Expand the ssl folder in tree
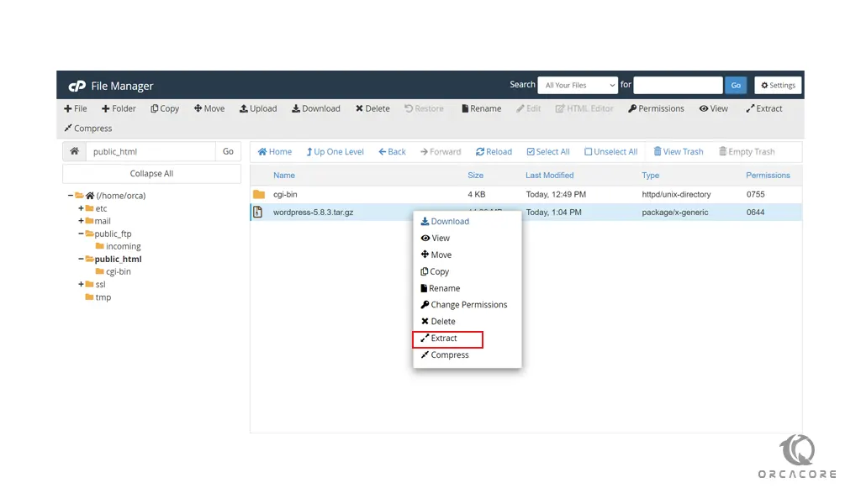 point(81,284)
